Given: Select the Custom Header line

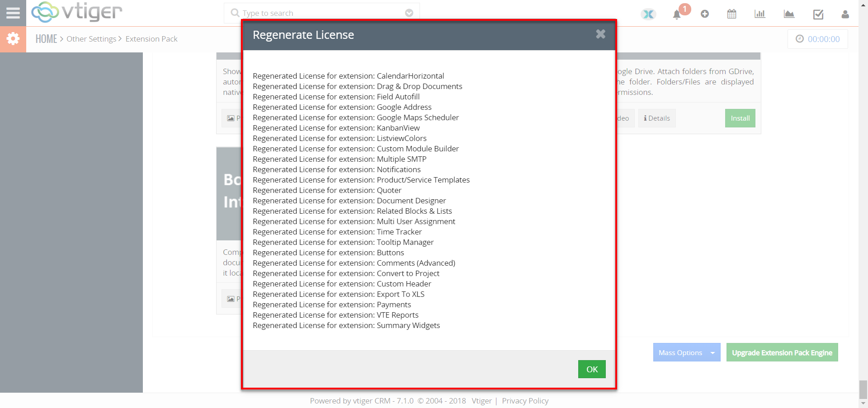Looking at the screenshot, I should click(x=342, y=284).
